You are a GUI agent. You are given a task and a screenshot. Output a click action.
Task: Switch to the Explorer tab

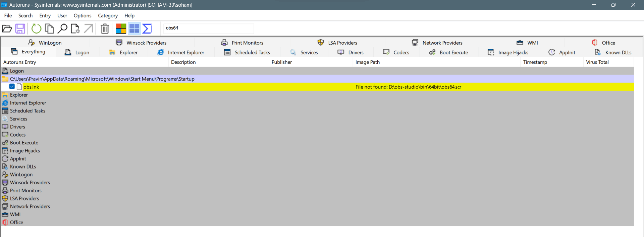(x=123, y=52)
